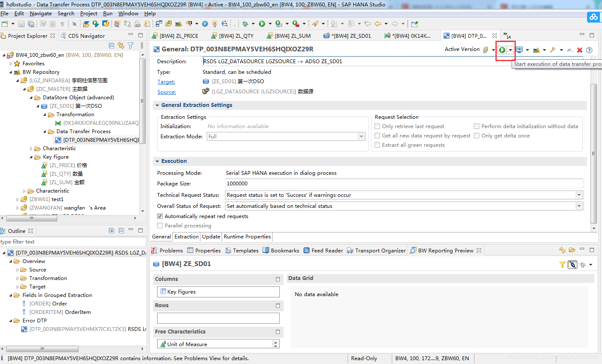This screenshot has width=602, height=364.
Task: Click the red Delete X icon in DTP editor
Action: click(x=579, y=50)
